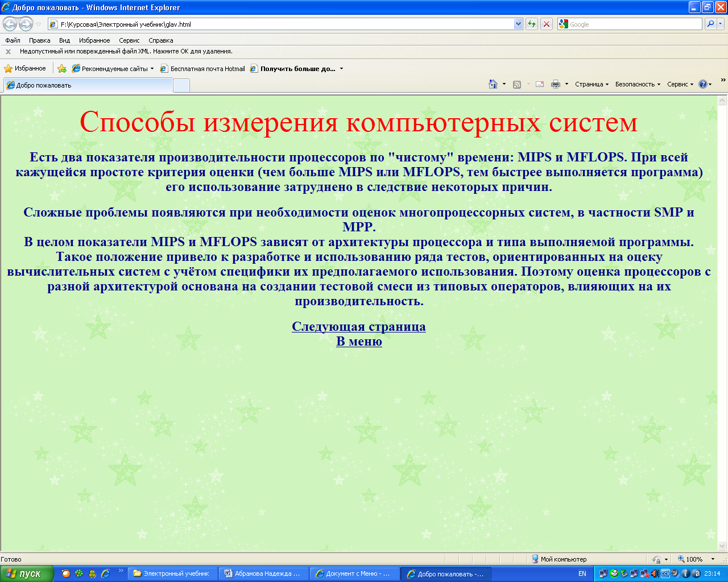Switch to Абрамова Надежда Word taskbar button
728x582 pixels.
[x=263, y=573]
